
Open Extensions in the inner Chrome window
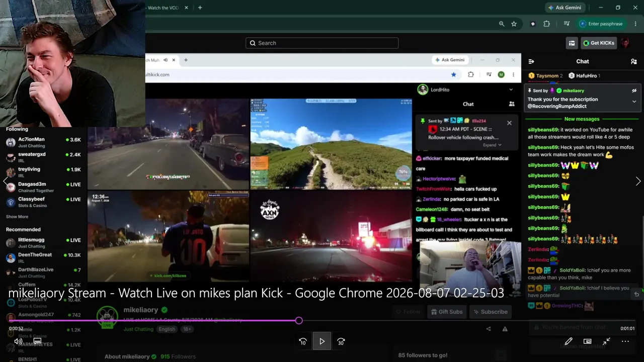click(x=470, y=74)
